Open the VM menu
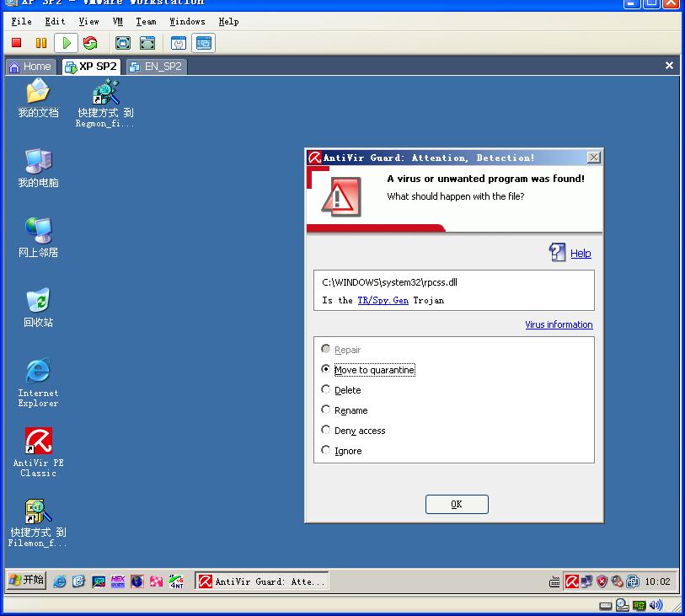This screenshot has width=685, height=616. (117, 21)
